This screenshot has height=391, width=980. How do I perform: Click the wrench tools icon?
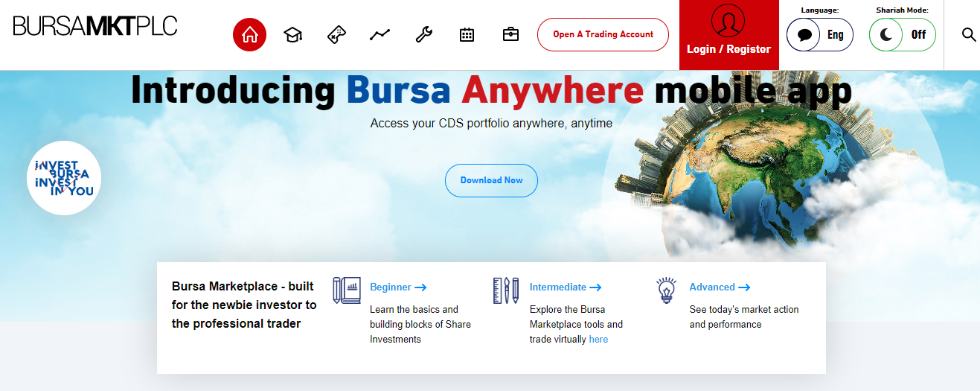[x=423, y=35]
